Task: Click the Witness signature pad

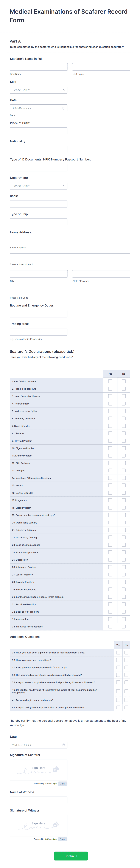Action: (x=38, y=825)
